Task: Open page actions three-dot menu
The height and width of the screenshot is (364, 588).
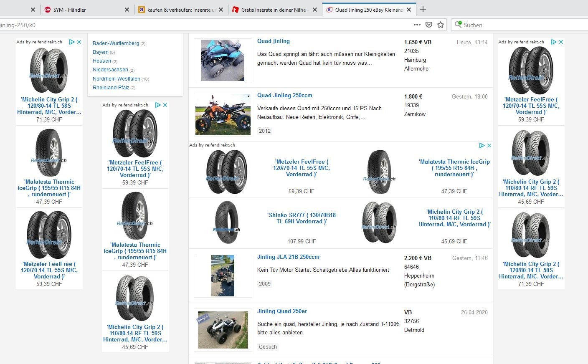Action: 417,25
